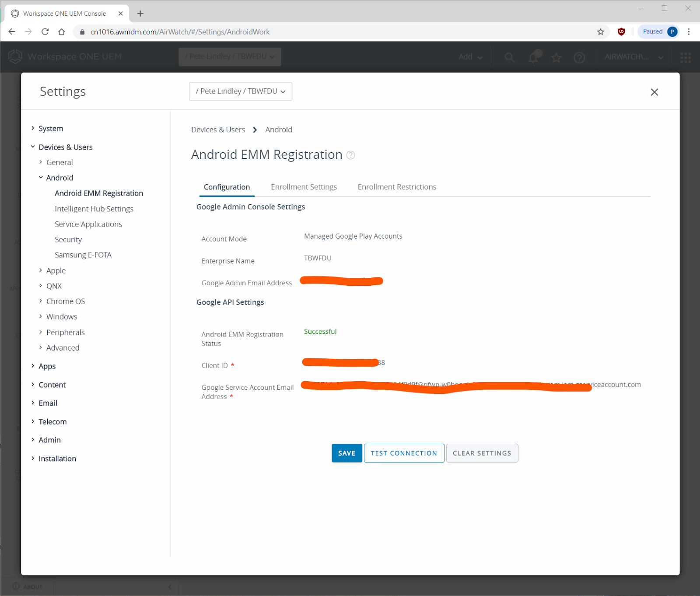Expand the Advanced node
The image size is (700, 596).
pos(41,347)
